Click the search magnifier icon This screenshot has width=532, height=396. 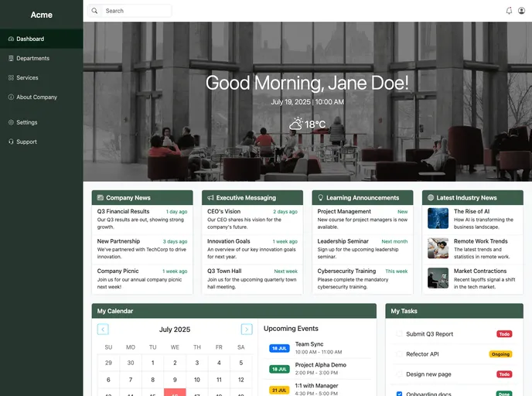point(94,11)
